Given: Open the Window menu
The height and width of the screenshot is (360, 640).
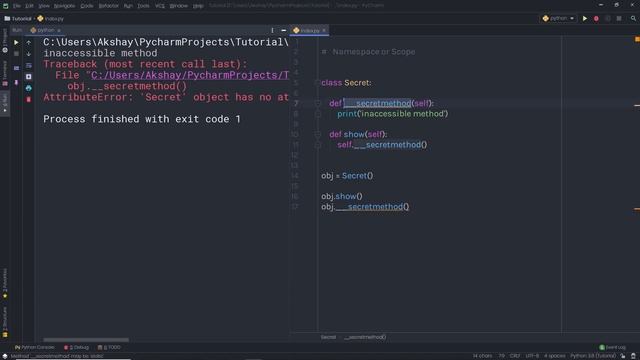Looking at the screenshot, I should tap(179, 6).
